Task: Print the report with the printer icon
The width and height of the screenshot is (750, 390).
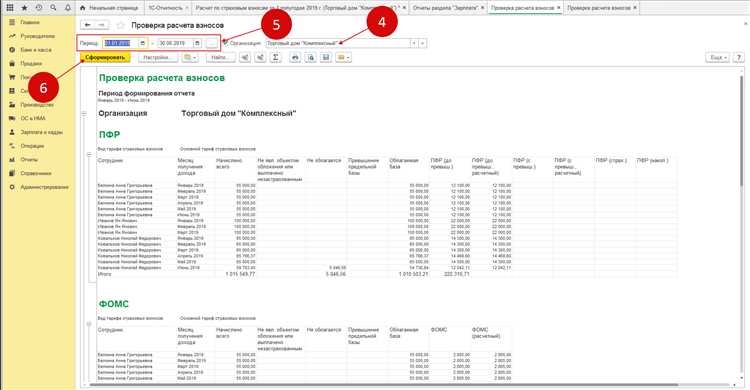Action: point(295,57)
